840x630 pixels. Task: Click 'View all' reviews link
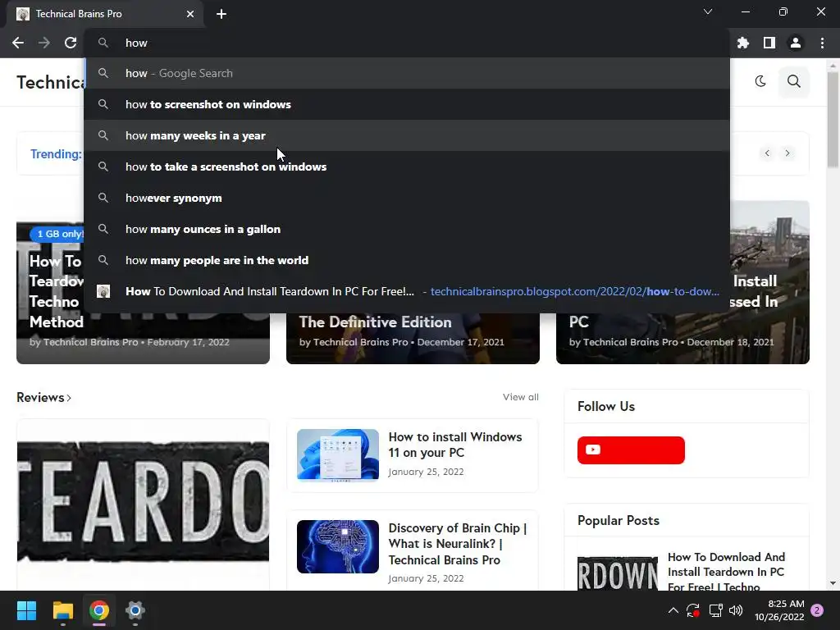pos(521,397)
